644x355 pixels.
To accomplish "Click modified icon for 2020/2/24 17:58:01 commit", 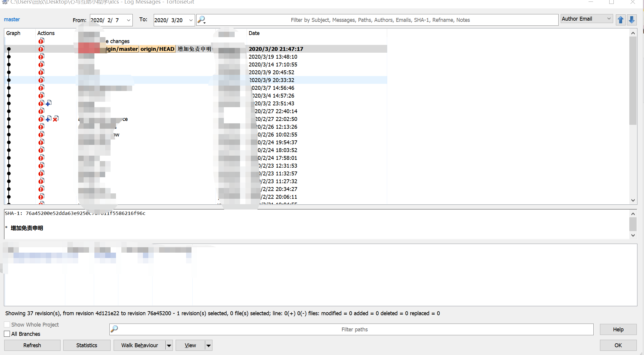I will (x=41, y=158).
